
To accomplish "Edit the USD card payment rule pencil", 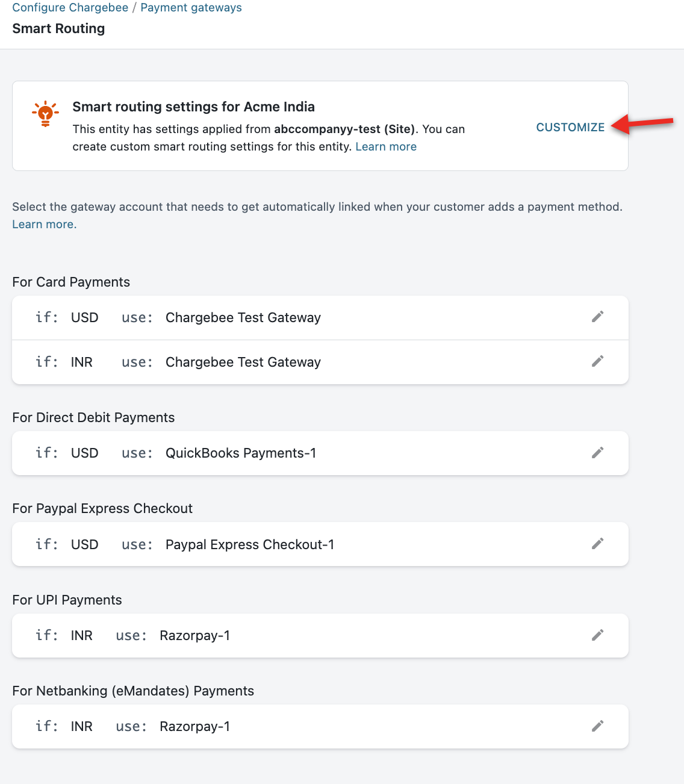I will pyautogui.click(x=597, y=317).
